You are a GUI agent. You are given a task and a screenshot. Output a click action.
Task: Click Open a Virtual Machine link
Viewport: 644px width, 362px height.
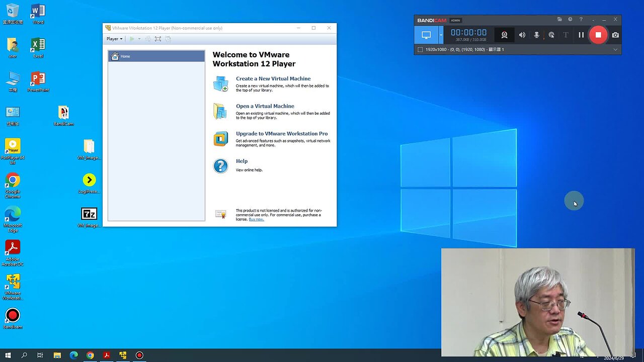pos(265,106)
